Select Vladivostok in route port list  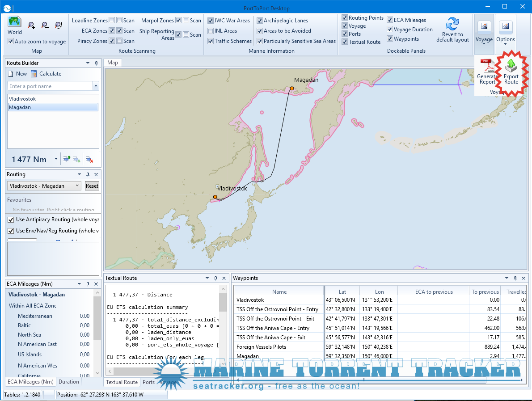pyautogui.click(x=53, y=99)
